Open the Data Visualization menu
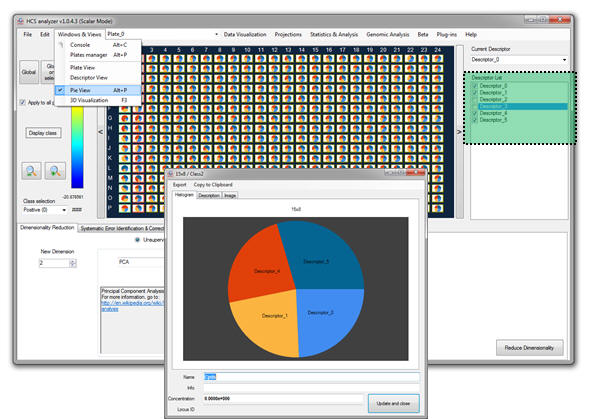 click(245, 34)
